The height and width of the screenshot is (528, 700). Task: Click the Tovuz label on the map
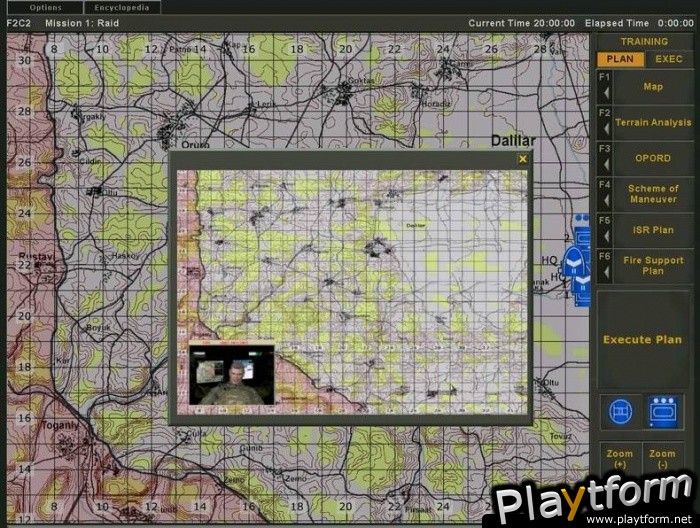[560, 437]
